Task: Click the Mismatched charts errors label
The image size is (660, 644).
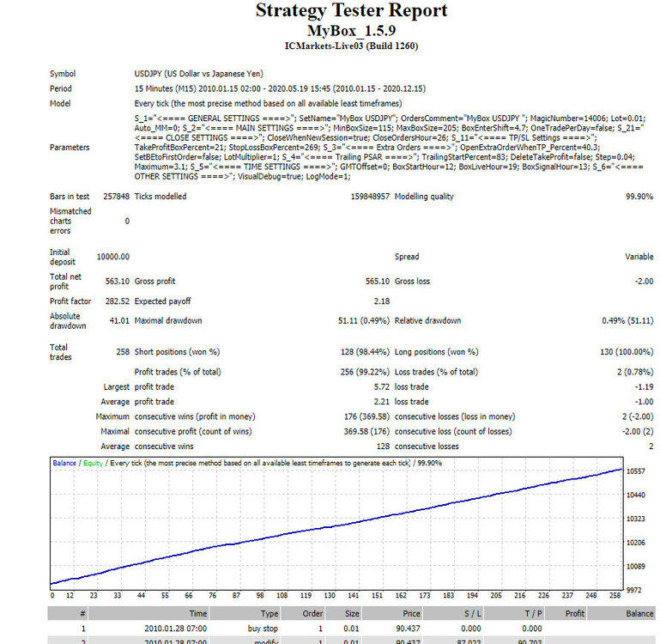Action: point(70,221)
